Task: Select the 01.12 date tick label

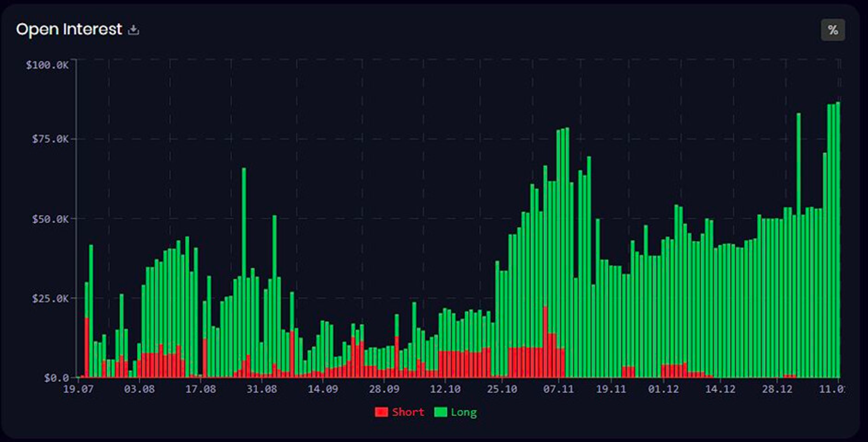Action: point(664,389)
